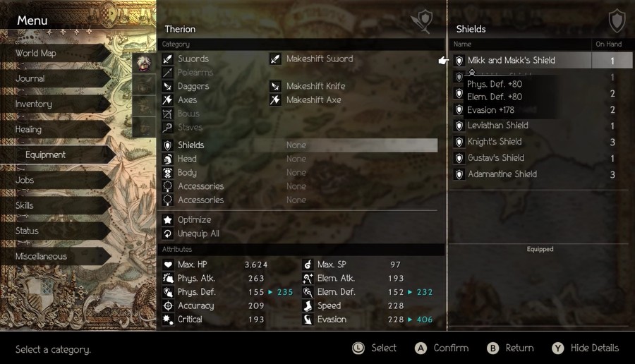Choose the Axes category icon
This screenshot has width=635, height=364.
[x=168, y=100]
